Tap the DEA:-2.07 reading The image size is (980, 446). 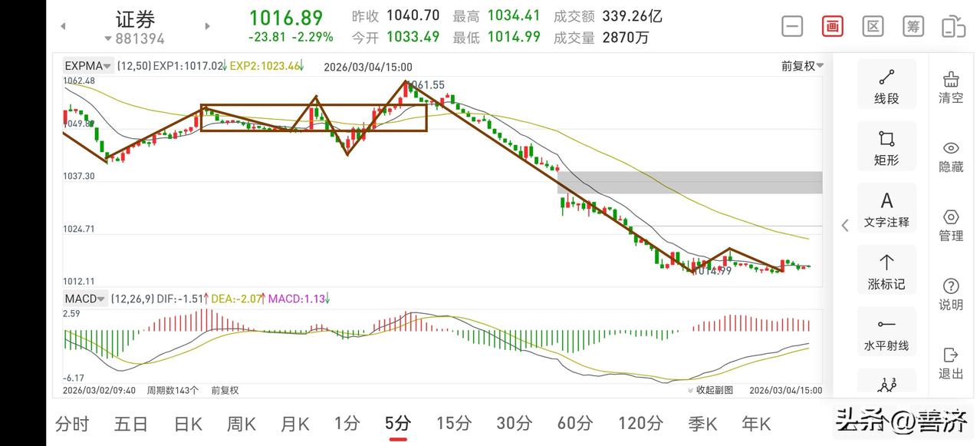click(237, 299)
